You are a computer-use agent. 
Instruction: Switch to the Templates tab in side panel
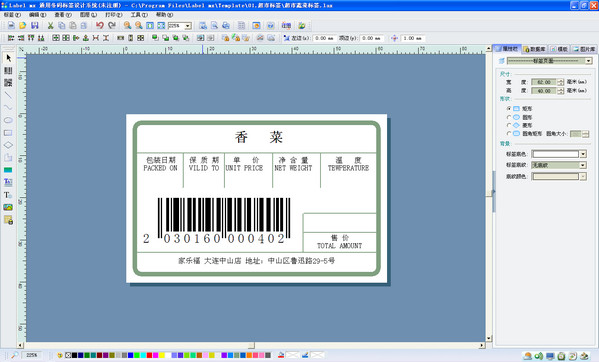pyautogui.click(x=560, y=49)
